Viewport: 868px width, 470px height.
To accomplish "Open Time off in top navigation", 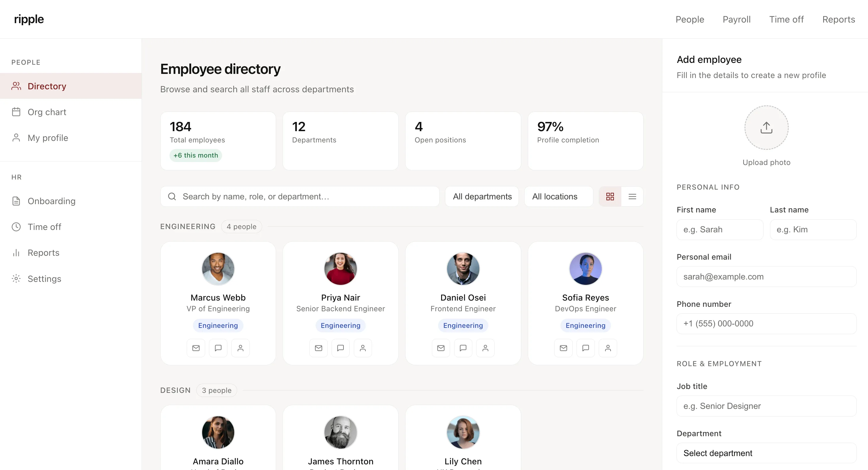I will click(786, 19).
